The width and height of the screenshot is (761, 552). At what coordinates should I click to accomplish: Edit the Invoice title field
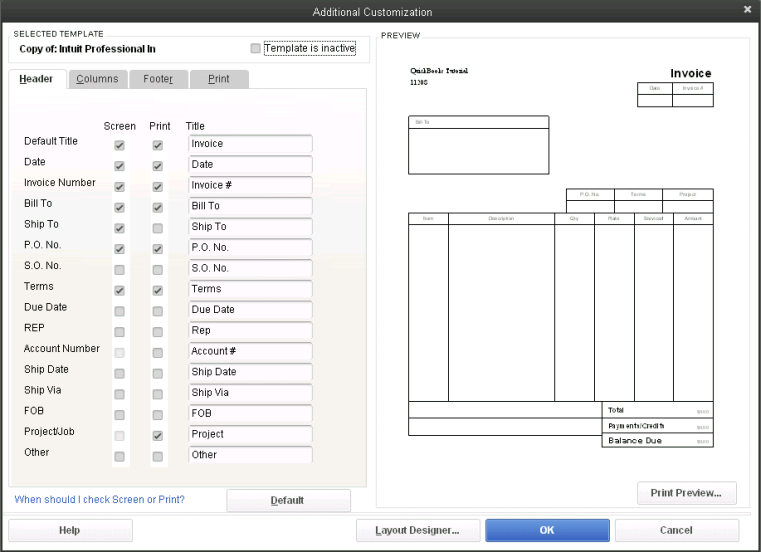(250, 144)
